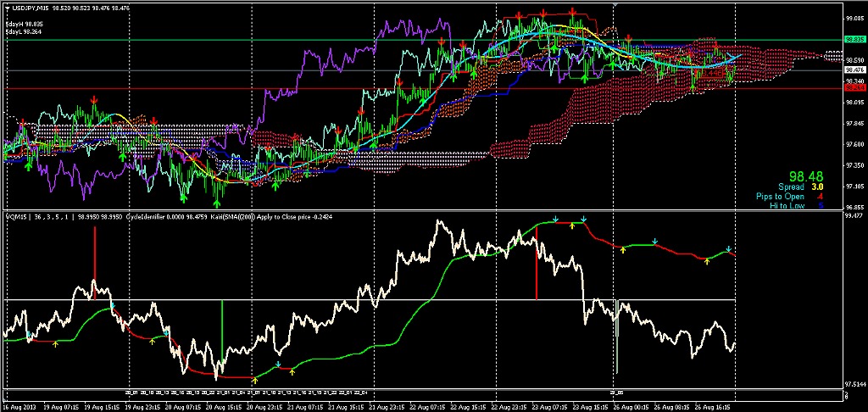Click the triangle icon beside USDJPY,M15 title

click(7, 8)
